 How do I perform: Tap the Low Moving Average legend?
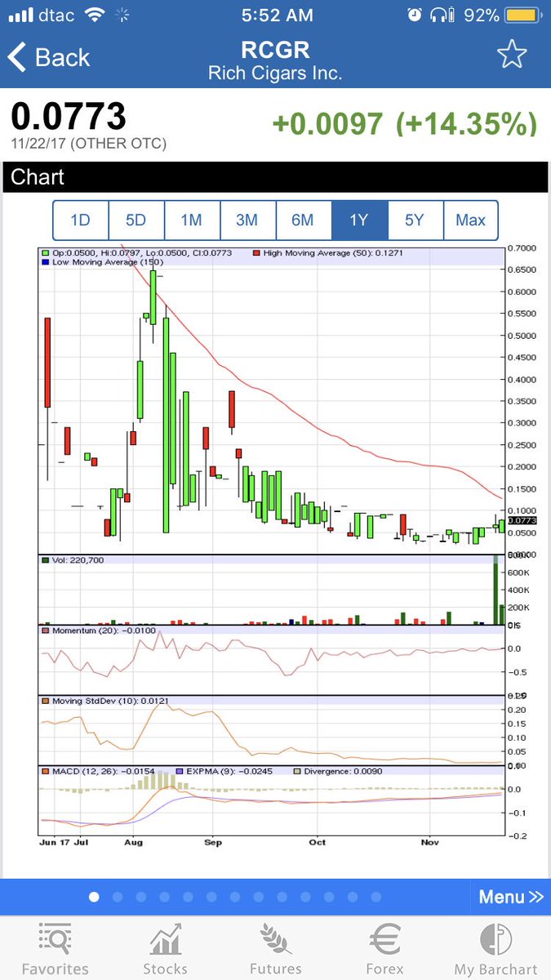pos(103,262)
